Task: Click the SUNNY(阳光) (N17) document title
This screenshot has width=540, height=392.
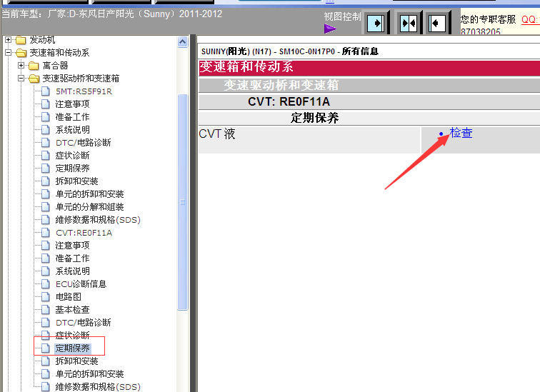Action: 290,51
